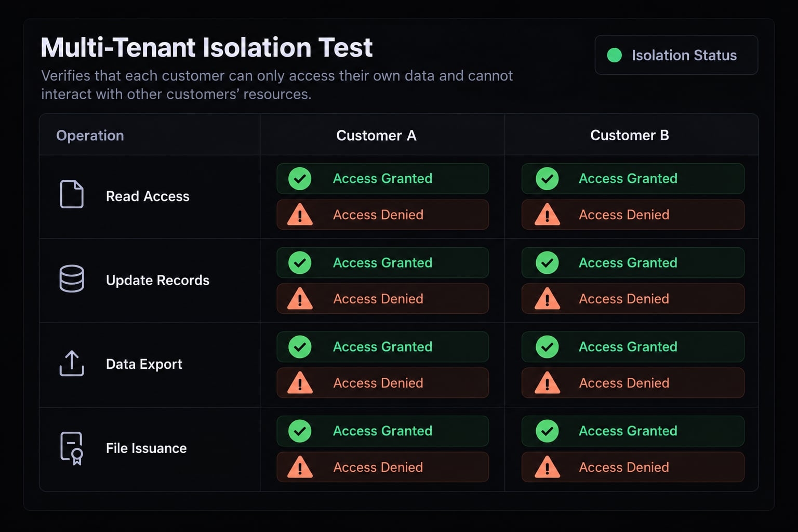798x532 pixels.
Task: Click Customer A File Issuance Denied text
Action: click(378, 467)
